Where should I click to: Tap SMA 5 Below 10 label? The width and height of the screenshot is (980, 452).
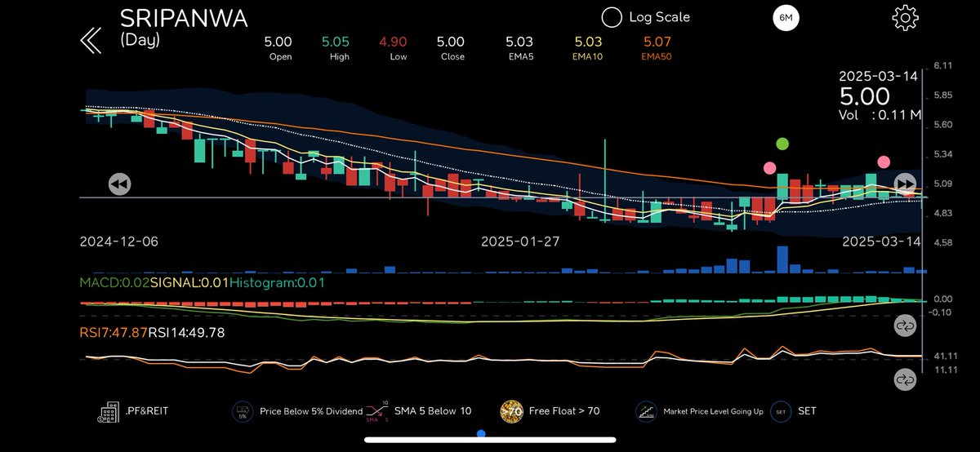pyautogui.click(x=433, y=411)
